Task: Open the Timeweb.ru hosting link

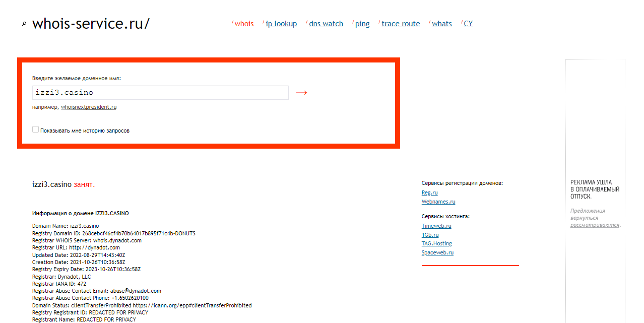Action: point(436,226)
